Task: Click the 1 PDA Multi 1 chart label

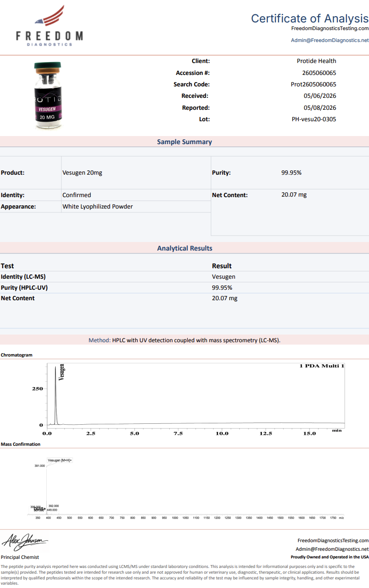Action: pyautogui.click(x=322, y=366)
